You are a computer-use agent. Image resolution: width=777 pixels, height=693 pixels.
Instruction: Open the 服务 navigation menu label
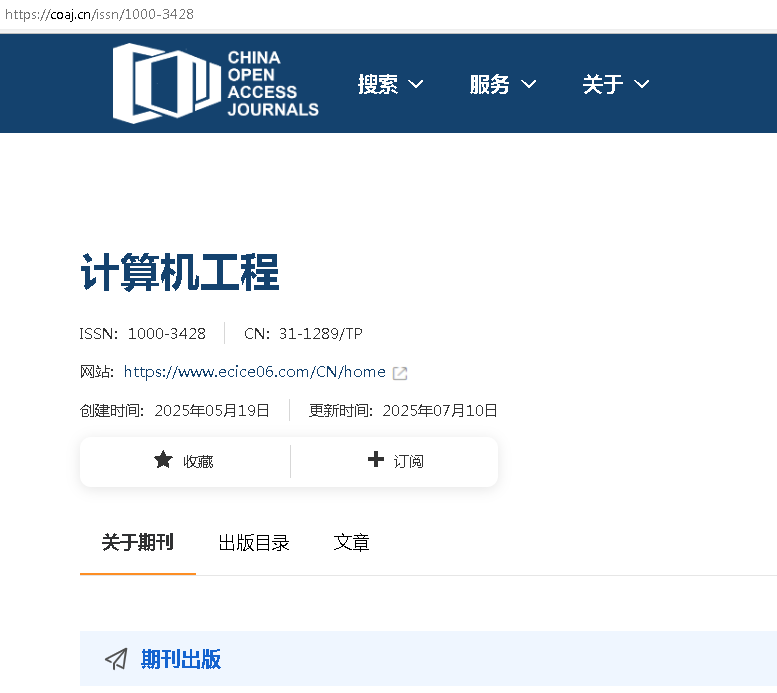point(490,85)
